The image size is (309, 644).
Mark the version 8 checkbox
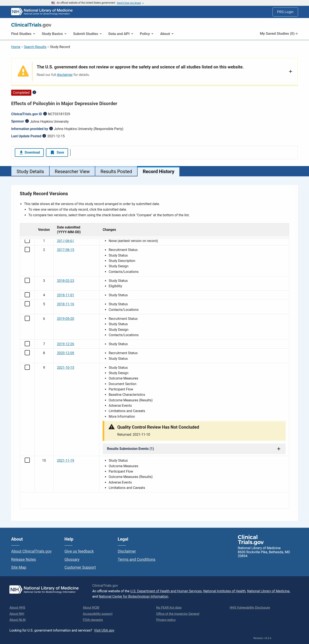(x=27, y=353)
